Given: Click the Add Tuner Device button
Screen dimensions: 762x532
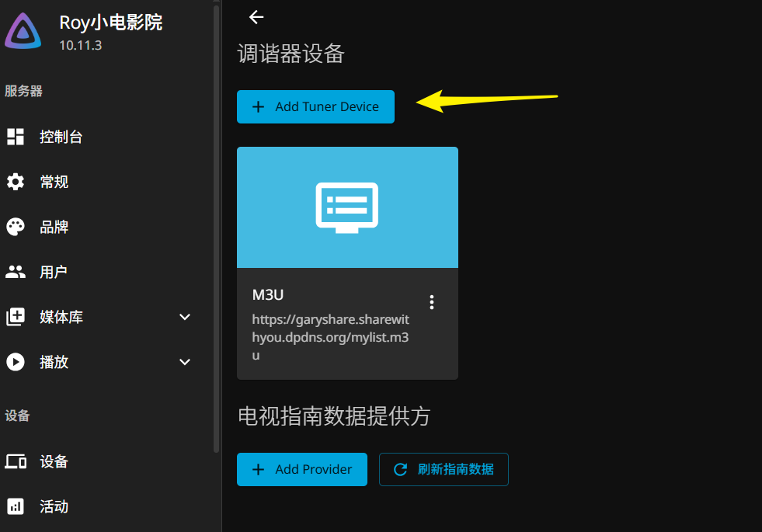Looking at the screenshot, I should [315, 107].
